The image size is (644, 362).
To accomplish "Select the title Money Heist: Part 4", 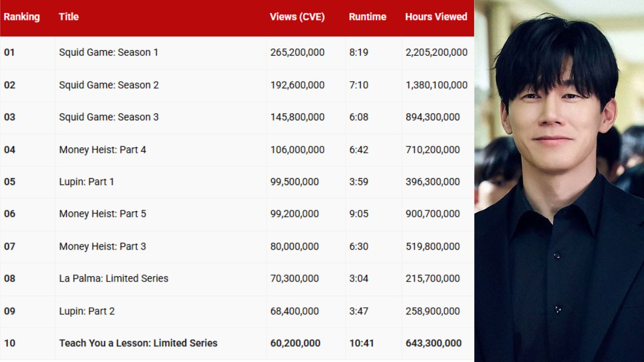I will pos(103,150).
